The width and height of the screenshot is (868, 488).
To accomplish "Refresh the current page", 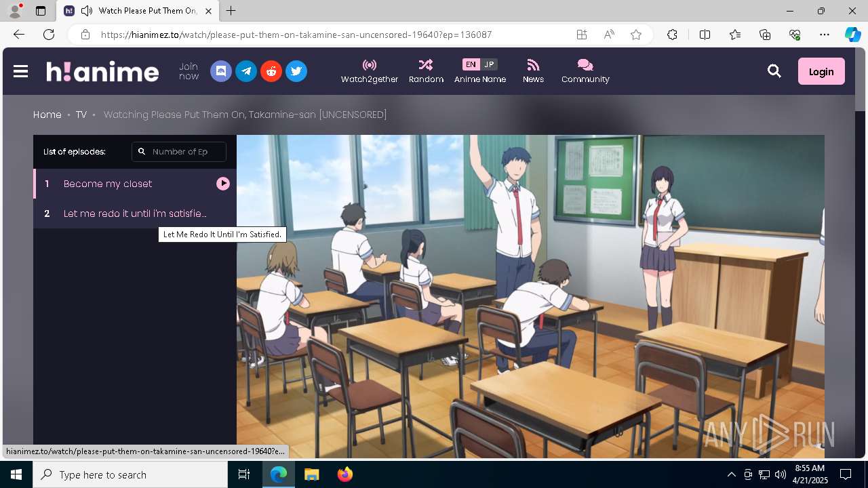I will pyautogui.click(x=49, y=35).
